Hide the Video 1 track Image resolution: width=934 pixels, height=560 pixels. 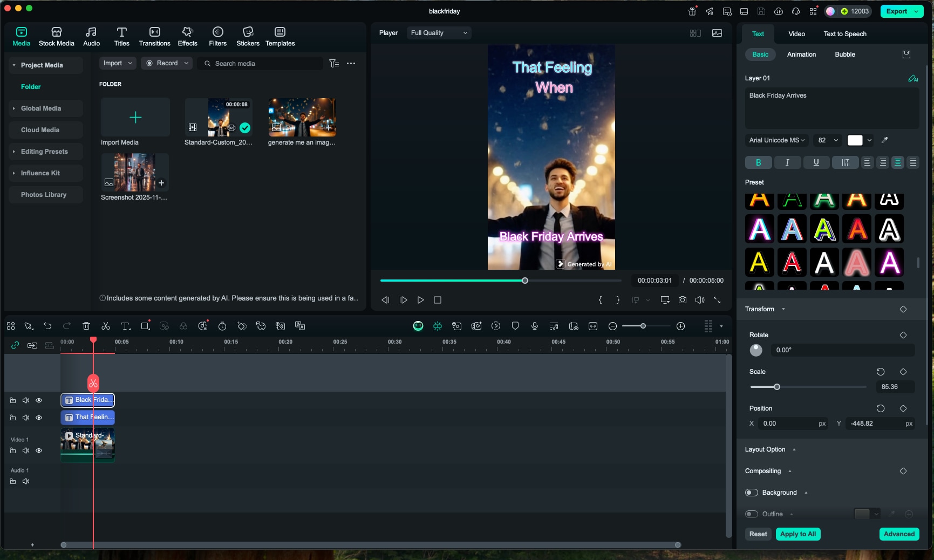point(39,450)
